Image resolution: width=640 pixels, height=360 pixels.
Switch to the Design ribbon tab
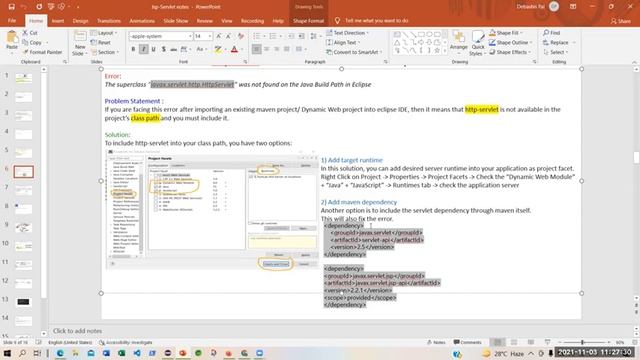tap(80, 20)
